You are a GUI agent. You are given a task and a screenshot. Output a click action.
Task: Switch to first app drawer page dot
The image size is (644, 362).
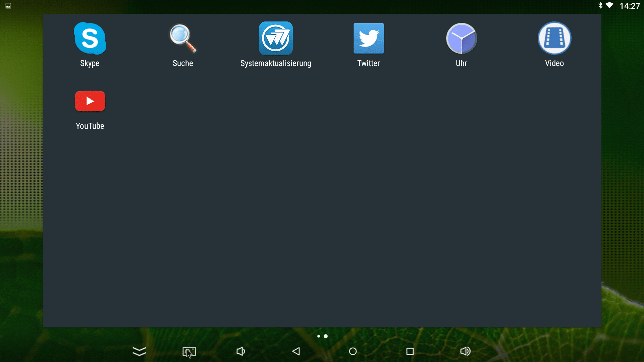319,336
